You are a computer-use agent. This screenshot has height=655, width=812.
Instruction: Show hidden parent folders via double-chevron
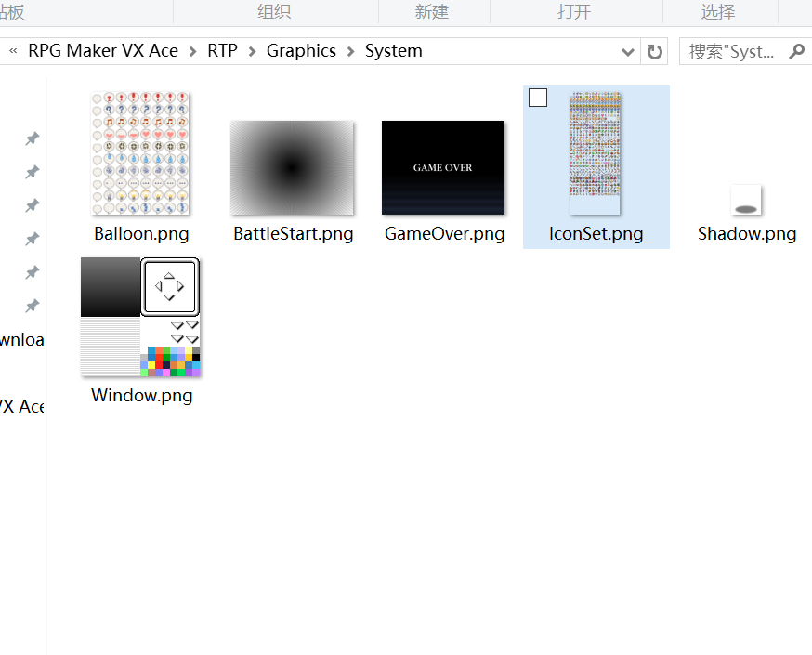click(13, 51)
